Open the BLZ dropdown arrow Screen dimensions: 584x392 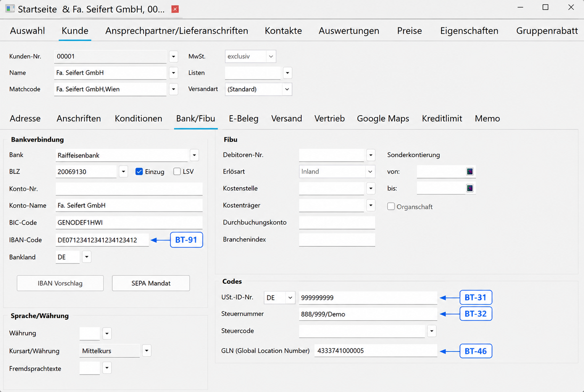(123, 172)
